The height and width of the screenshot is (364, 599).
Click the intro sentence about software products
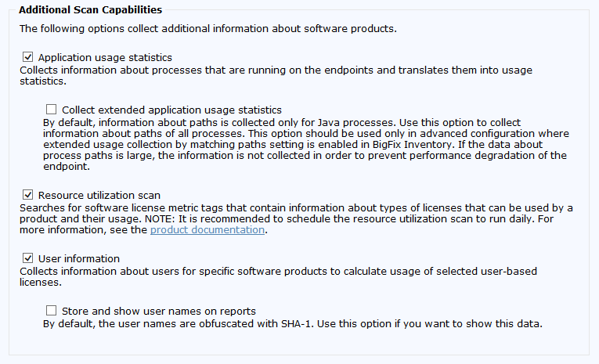click(x=207, y=29)
